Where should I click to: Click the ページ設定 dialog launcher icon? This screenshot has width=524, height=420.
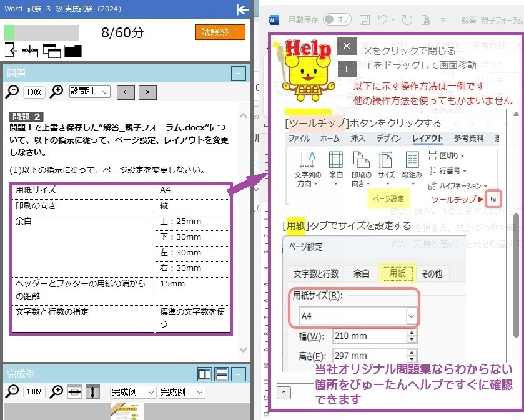pos(493,199)
